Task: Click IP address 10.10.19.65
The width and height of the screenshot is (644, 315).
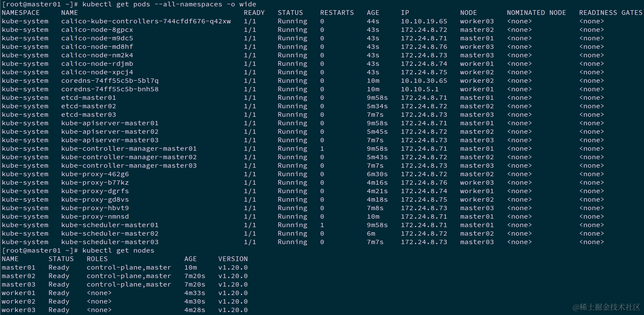Action: tap(424, 21)
